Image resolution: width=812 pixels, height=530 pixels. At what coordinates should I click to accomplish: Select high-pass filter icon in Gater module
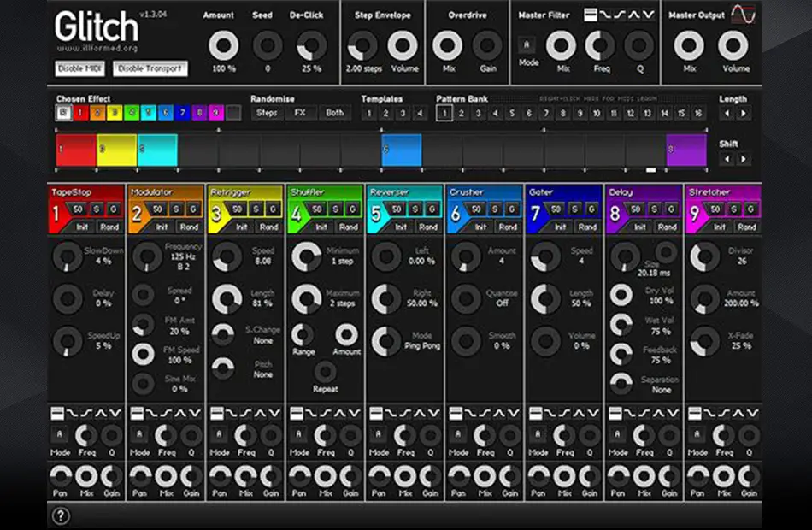pos(564,413)
